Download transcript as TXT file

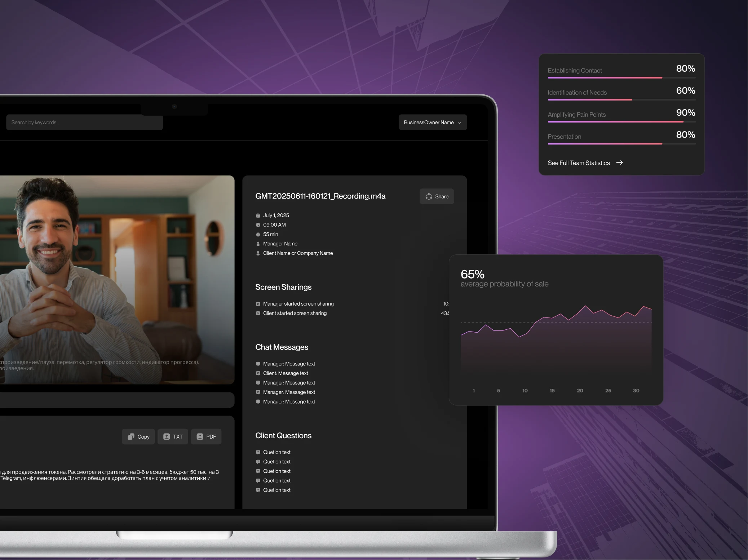tap(173, 436)
